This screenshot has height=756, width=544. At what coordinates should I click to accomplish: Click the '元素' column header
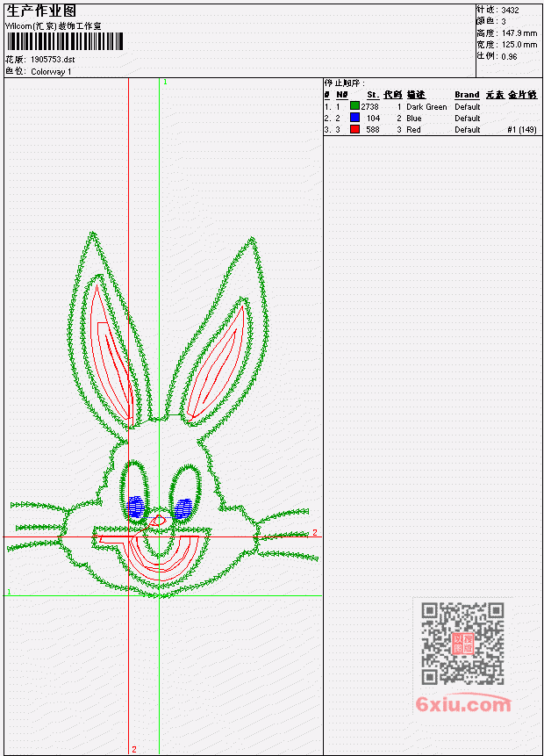(494, 95)
